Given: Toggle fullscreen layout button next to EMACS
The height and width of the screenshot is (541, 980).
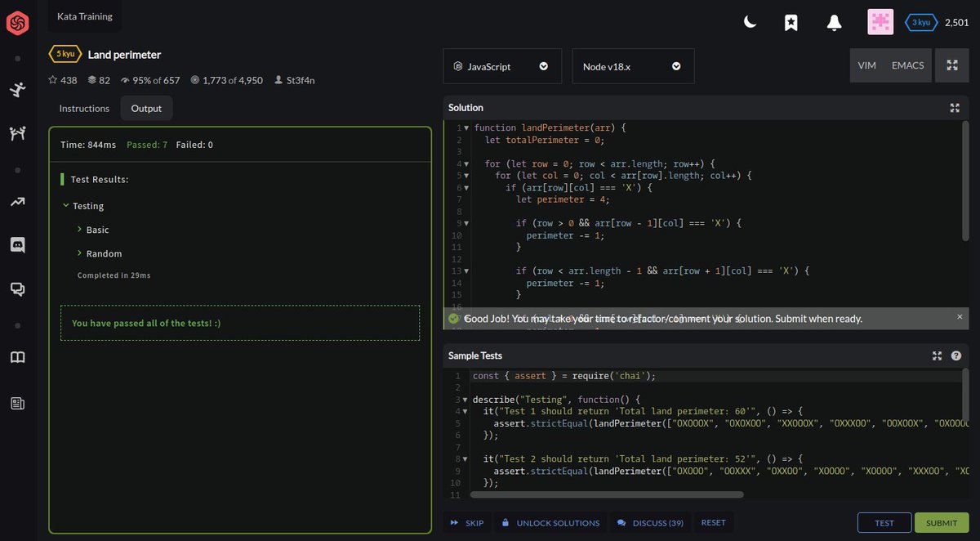Looking at the screenshot, I should [x=952, y=65].
